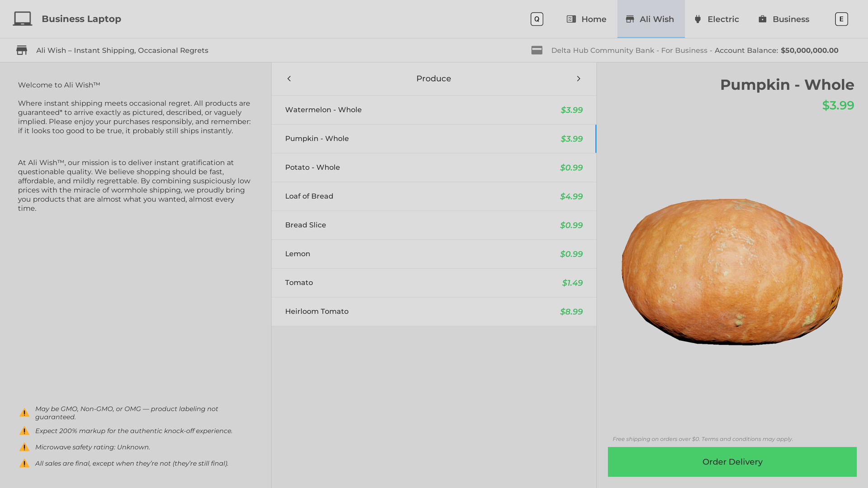
Task: Select Watermelon - Whole from product list
Action: (434, 110)
